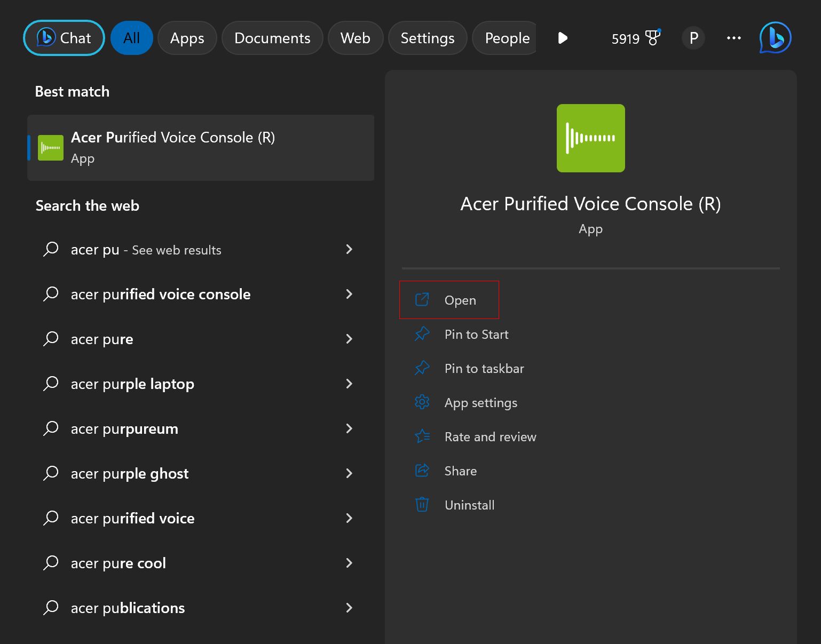Click the App settings gear icon
821x644 pixels.
[422, 402]
